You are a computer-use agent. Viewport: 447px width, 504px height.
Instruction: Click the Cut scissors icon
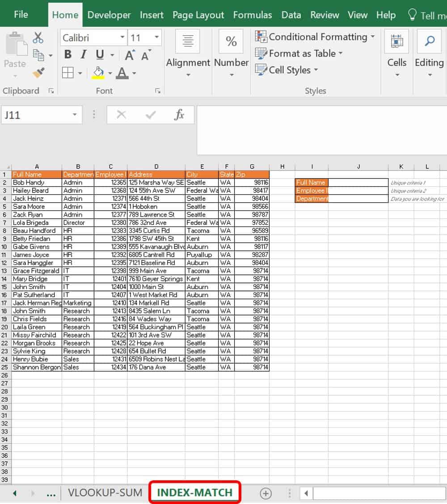tap(38, 38)
